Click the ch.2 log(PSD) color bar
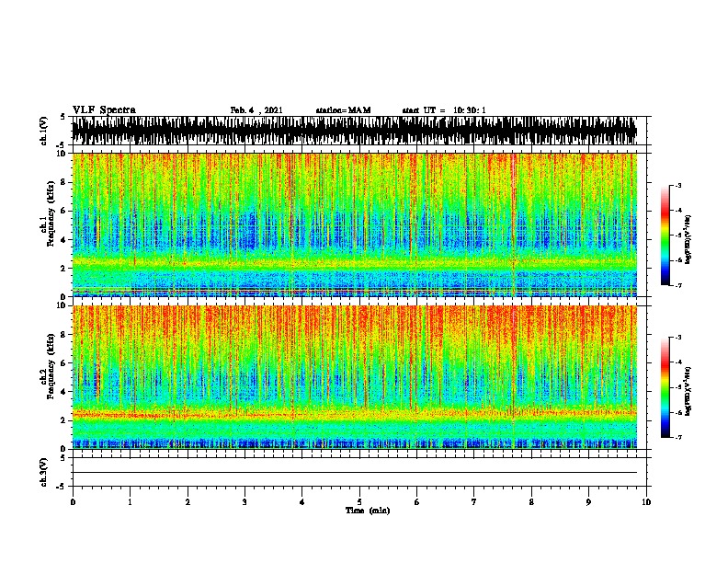The height and width of the screenshot is (563, 728). [665, 387]
